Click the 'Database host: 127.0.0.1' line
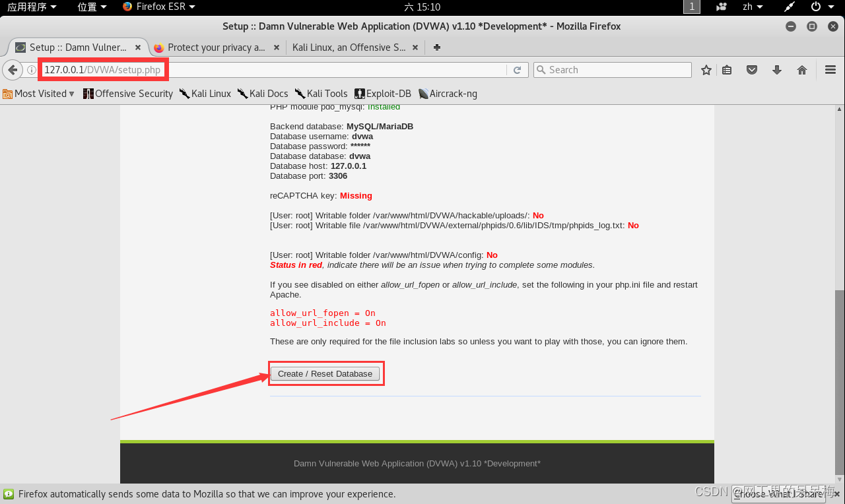 (x=318, y=166)
